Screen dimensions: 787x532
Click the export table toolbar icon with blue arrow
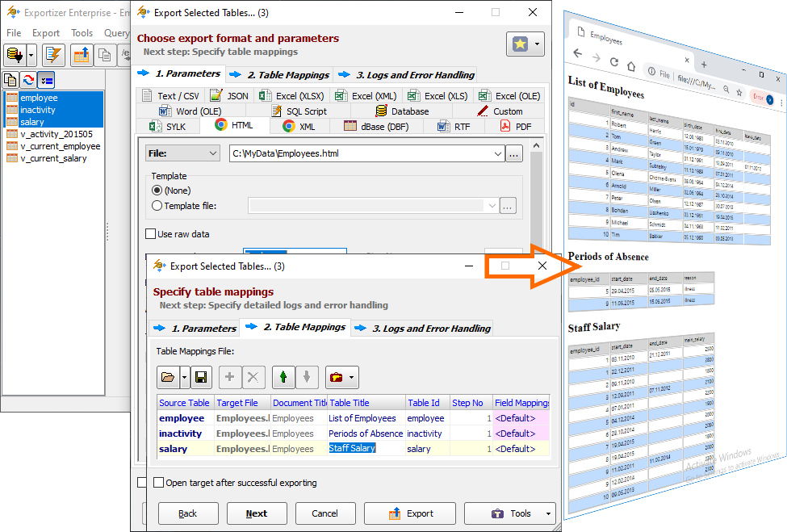pos(82,55)
